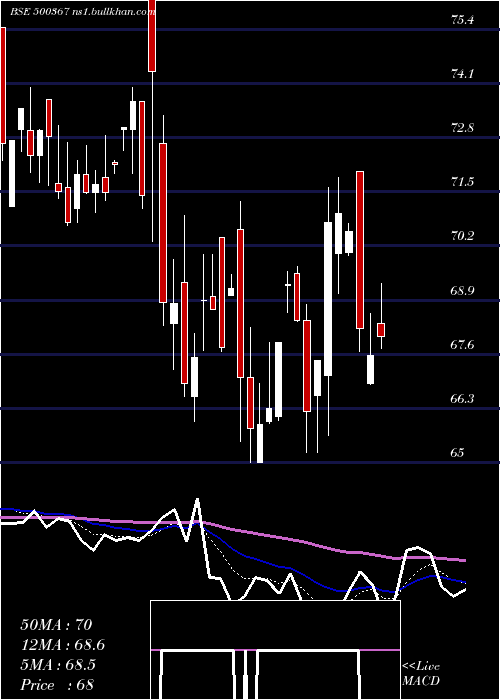Click the tall red candle below 71.5

click(360, 250)
